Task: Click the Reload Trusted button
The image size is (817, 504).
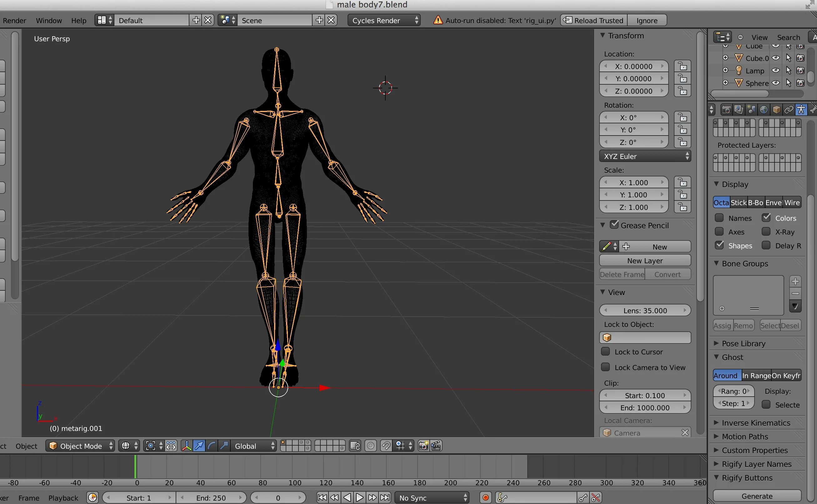Action: pos(594,20)
